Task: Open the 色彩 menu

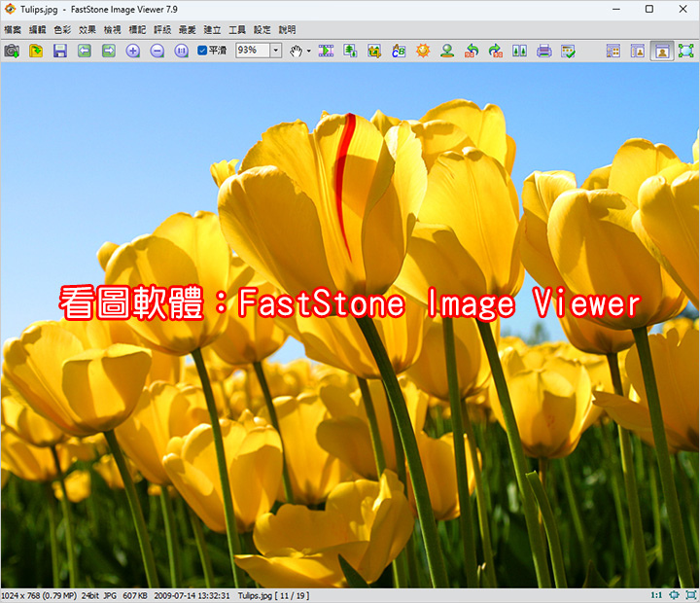Action: [x=62, y=30]
